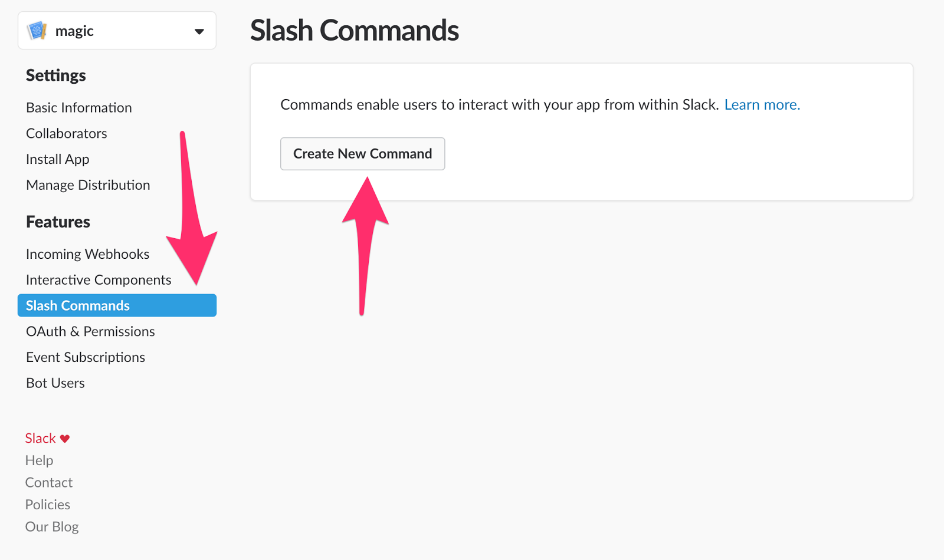This screenshot has width=944, height=560.
Task: Open Event Subscriptions page
Action: [85, 357]
